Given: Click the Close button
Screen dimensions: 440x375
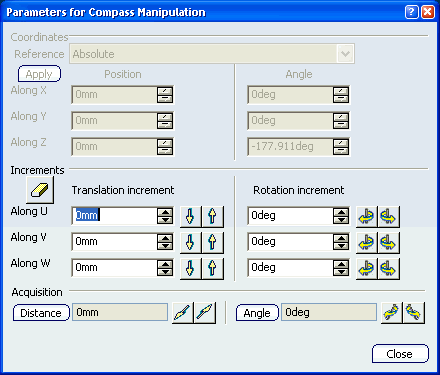Looking at the screenshot, I should tap(400, 354).
